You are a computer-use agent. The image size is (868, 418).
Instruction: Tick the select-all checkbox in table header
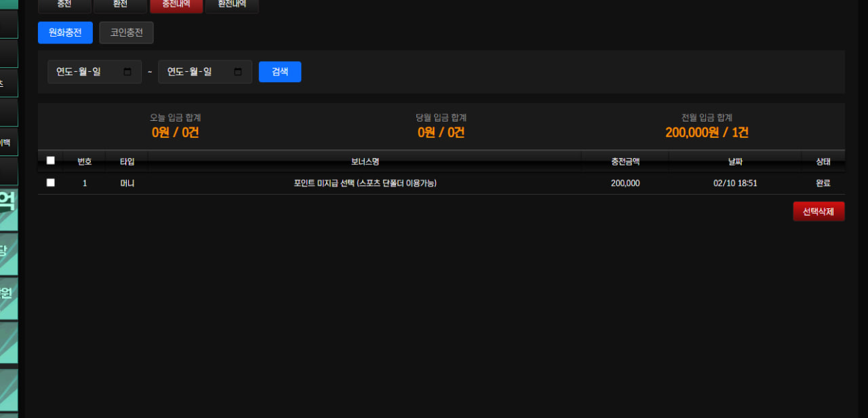point(50,161)
